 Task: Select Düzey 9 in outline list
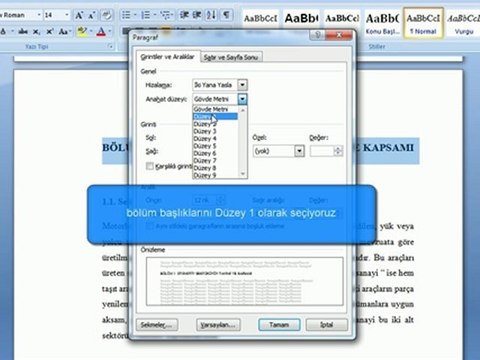(x=215, y=175)
